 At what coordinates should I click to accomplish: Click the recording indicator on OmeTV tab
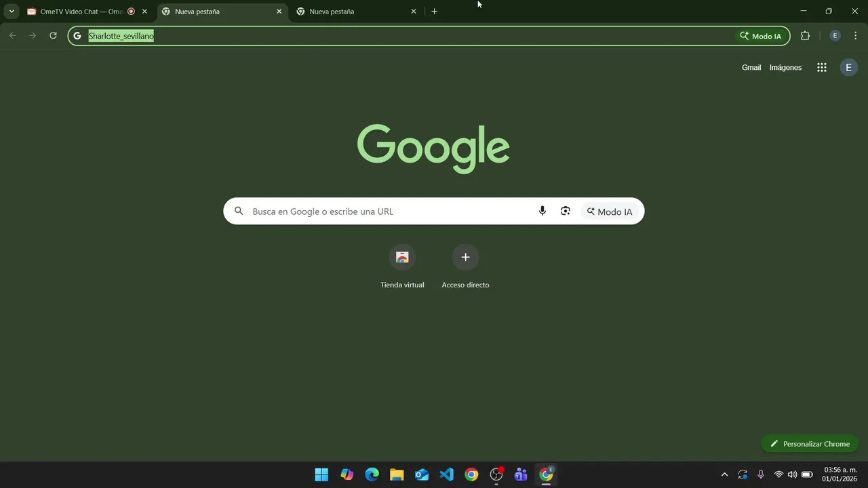(131, 12)
